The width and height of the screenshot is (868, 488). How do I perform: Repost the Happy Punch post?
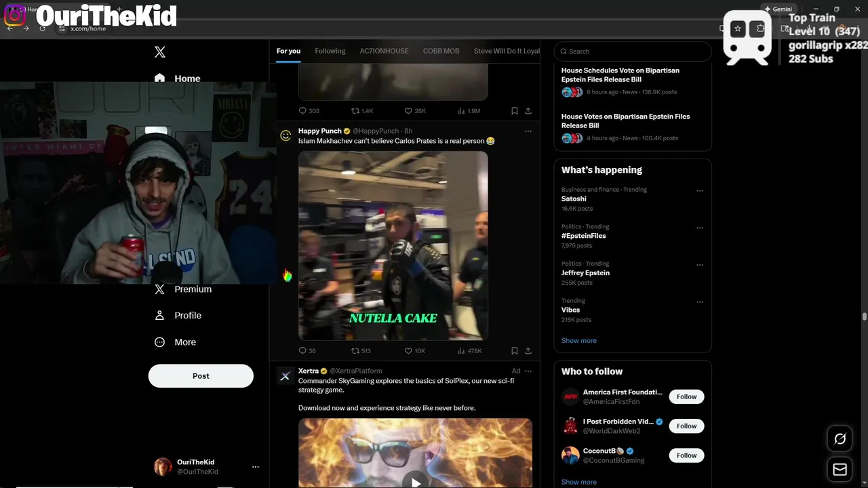click(361, 350)
